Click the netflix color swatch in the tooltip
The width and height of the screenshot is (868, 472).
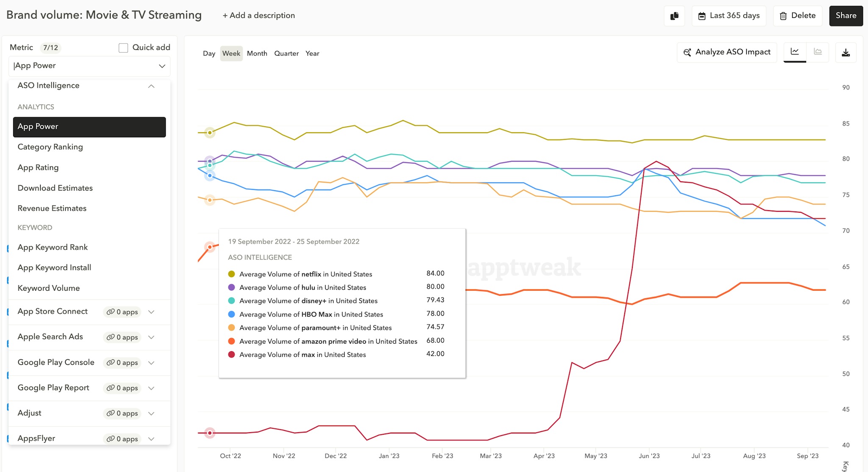point(231,274)
